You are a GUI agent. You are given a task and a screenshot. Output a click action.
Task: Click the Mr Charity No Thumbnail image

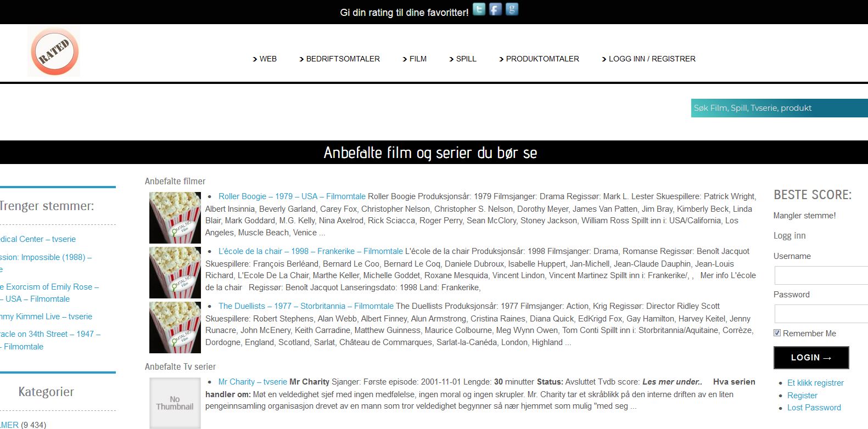point(175,403)
